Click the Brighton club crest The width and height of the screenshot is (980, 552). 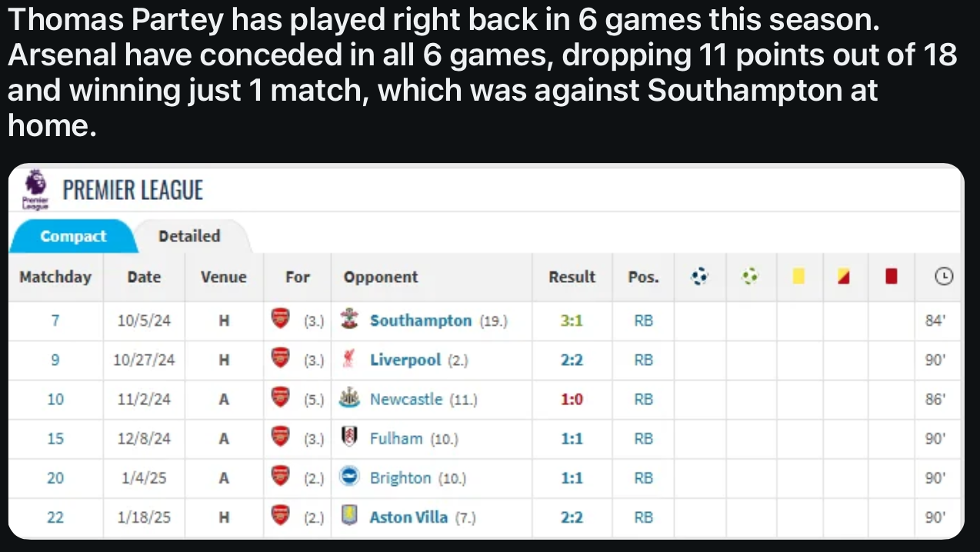tap(350, 477)
